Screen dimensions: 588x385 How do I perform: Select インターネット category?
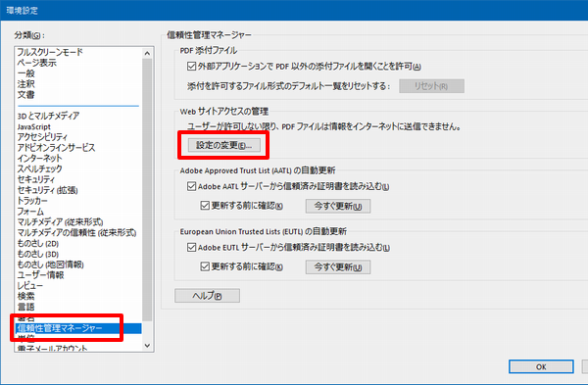(39, 158)
